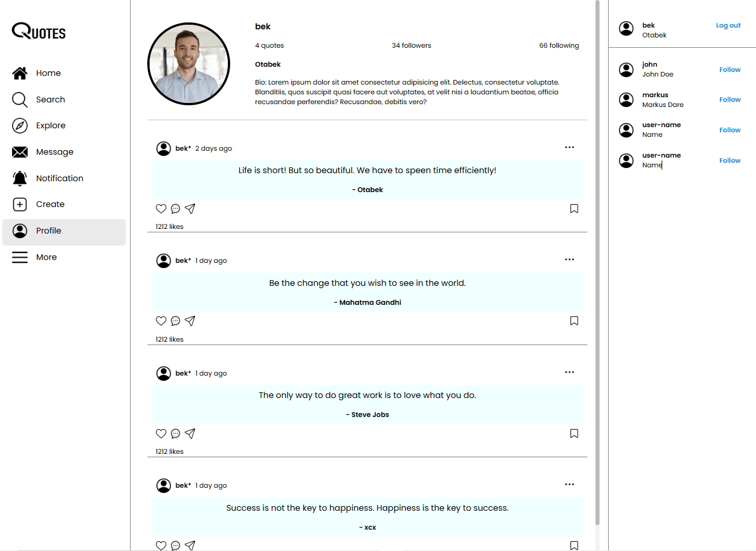Open the More hamburger menu icon
The height and width of the screenshot is (551, 756).
pyautogui.click(x=20, y=257)
